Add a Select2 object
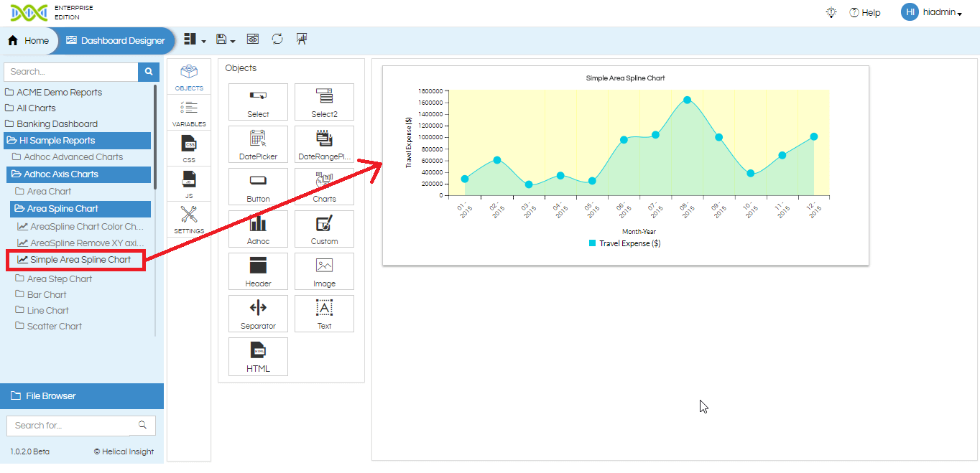 (x=324, y=102)
